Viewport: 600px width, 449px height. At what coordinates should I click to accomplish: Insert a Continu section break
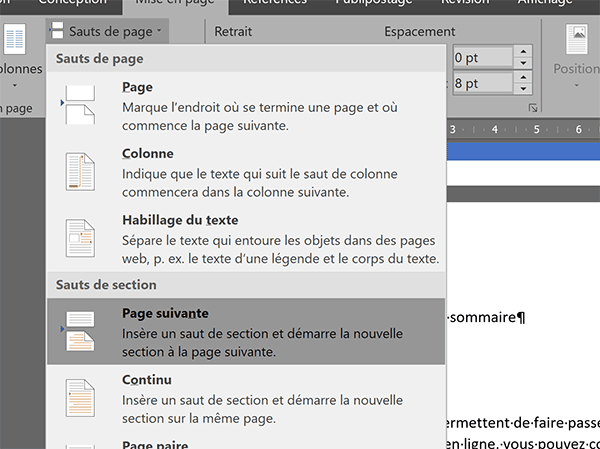click(246, 398)
